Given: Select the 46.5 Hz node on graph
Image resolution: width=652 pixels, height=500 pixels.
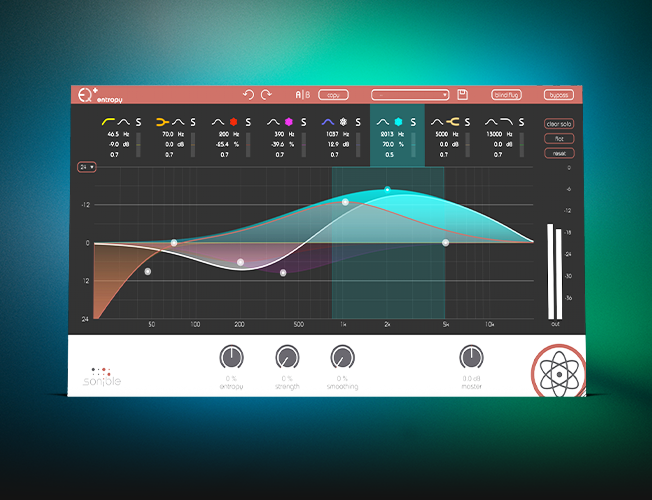Looking at the screenshot, I should [x=148, y=271].
